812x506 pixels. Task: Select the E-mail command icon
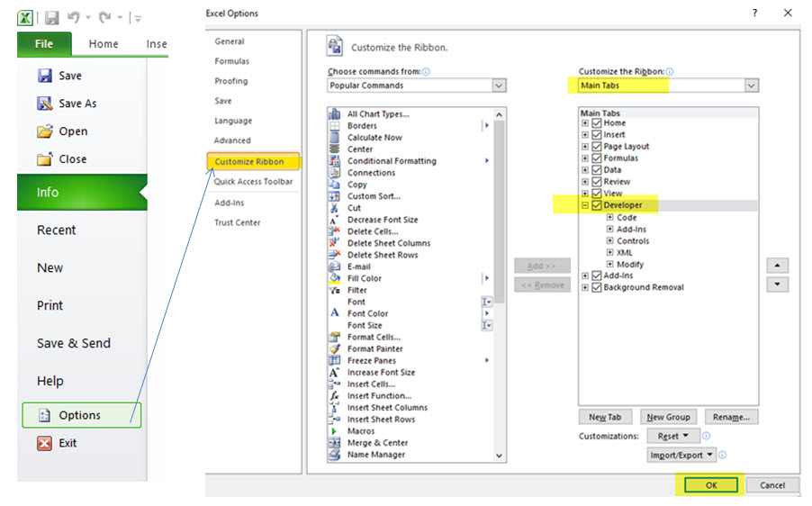coord(335,267)
